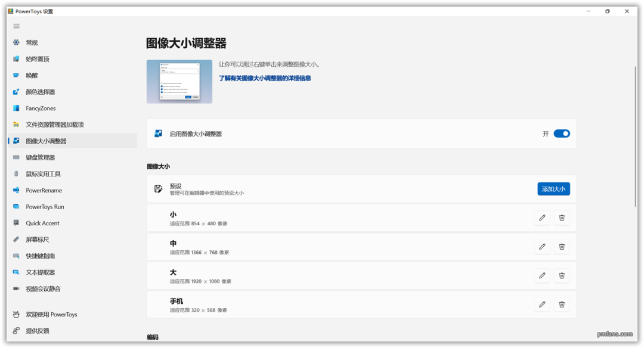Image resolution: width=644 pixels, height=348 pixels.
Task: Click the text 适应范围 320 × 568 像素
Action: pos(199,310)
